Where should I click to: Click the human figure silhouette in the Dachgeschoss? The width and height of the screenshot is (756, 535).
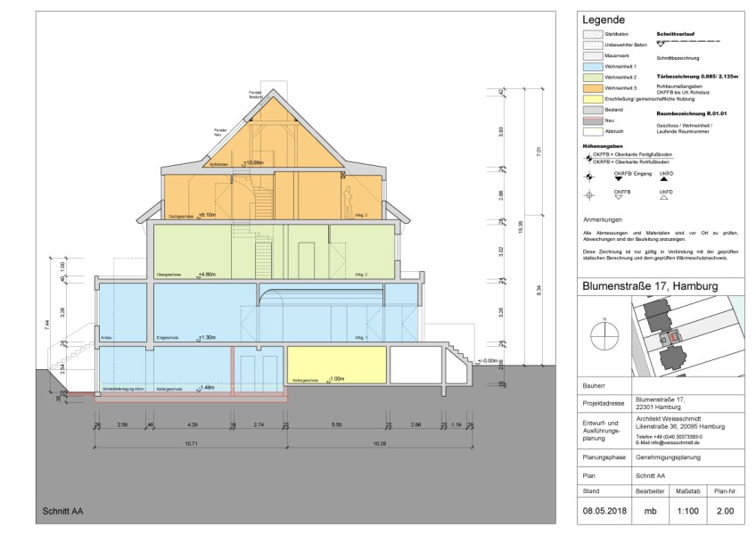point(348,202)
